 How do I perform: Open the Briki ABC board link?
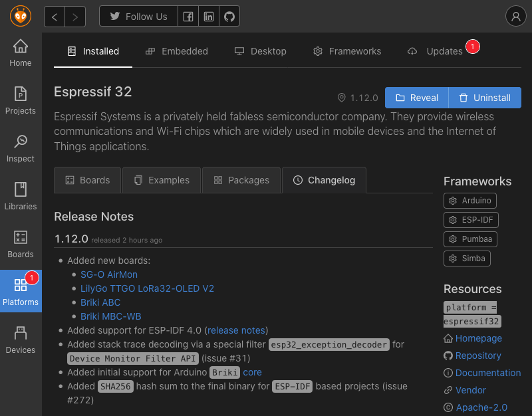point(100,302)
